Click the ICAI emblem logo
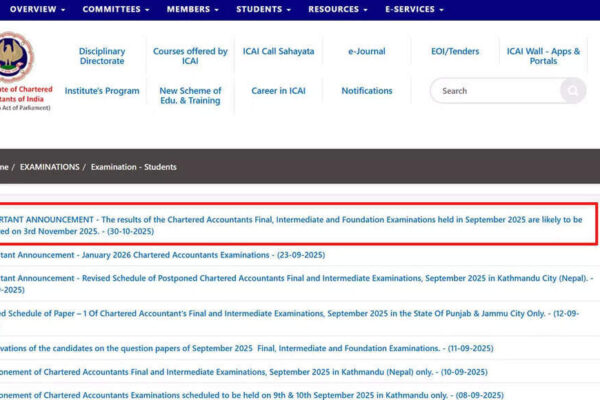Screen dimensions: 600x400 tap(16, 57)
